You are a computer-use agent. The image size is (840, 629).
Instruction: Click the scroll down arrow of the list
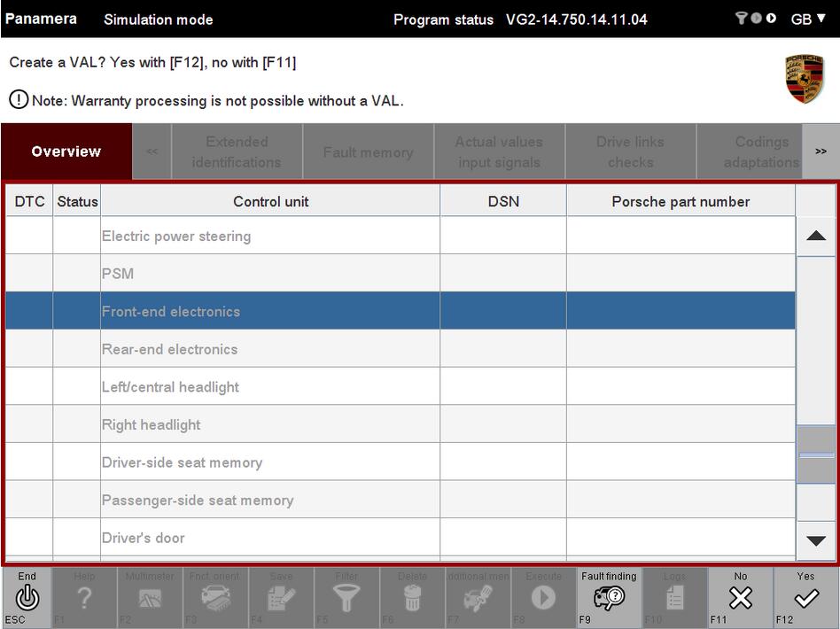(x=816, y=540)
